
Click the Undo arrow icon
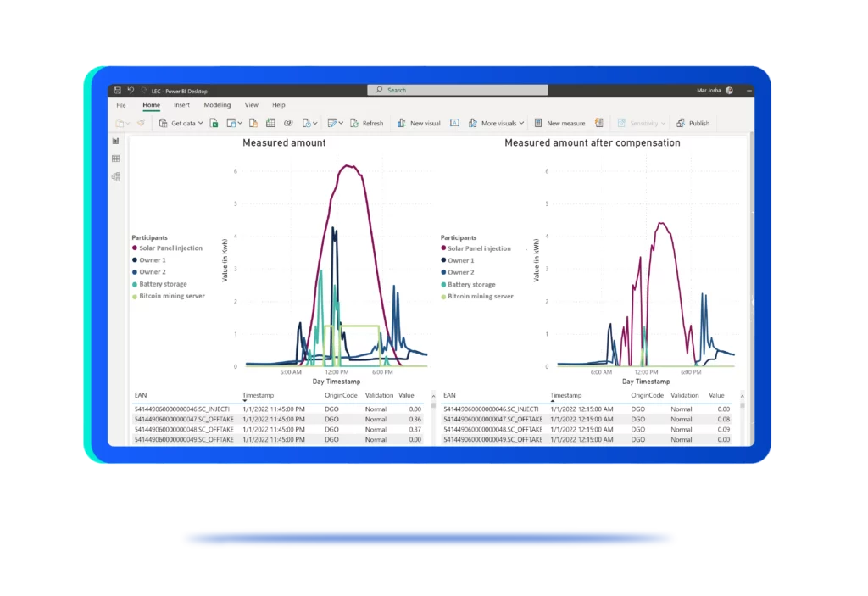[x=131, y=90]
